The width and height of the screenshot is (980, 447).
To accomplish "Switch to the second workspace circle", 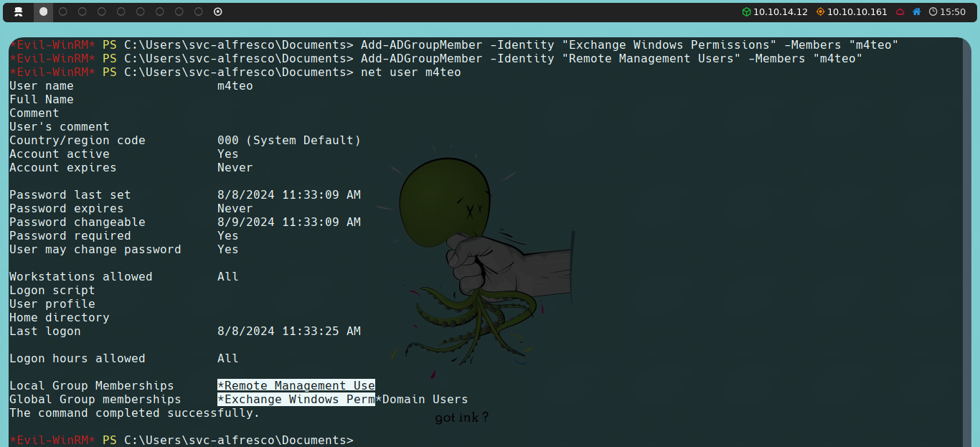I will tap(63, 11).
